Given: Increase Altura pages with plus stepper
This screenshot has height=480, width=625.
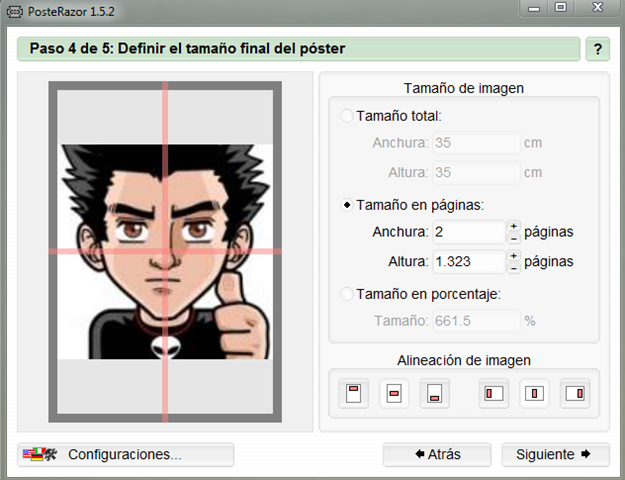Looking at the screenshot, I should click(513, 256).
